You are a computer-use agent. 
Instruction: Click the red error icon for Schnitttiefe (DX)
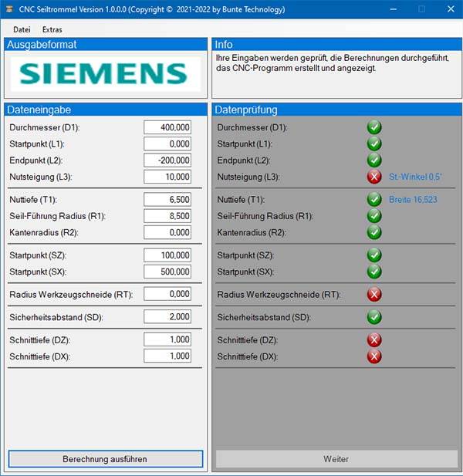tap(374, 356)
